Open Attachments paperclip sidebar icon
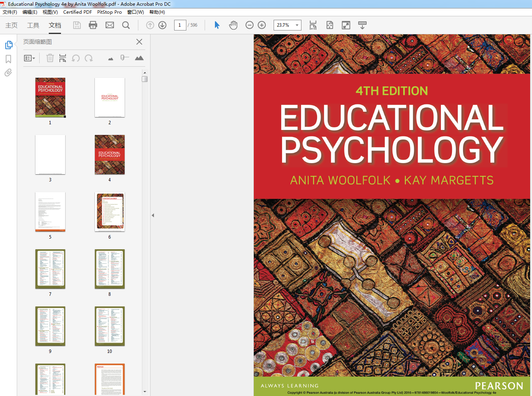The width and height of the screenshot is (532, 396). tap(8, 72)
